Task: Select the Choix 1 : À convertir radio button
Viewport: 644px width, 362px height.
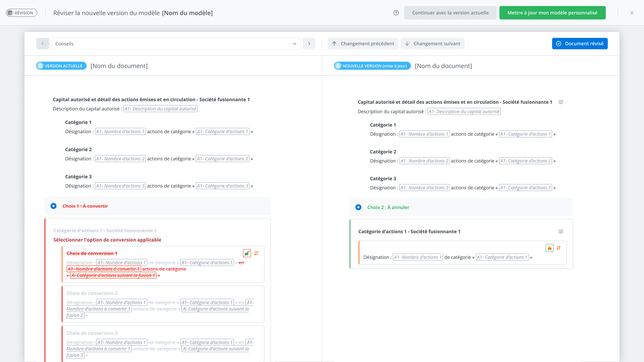Action: point(53,206)
